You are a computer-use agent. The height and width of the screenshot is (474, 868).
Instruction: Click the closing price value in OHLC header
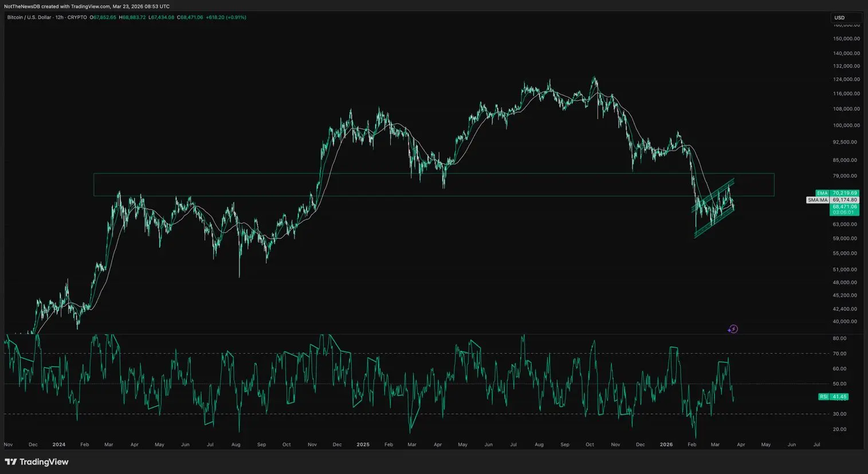click(191, 18)
